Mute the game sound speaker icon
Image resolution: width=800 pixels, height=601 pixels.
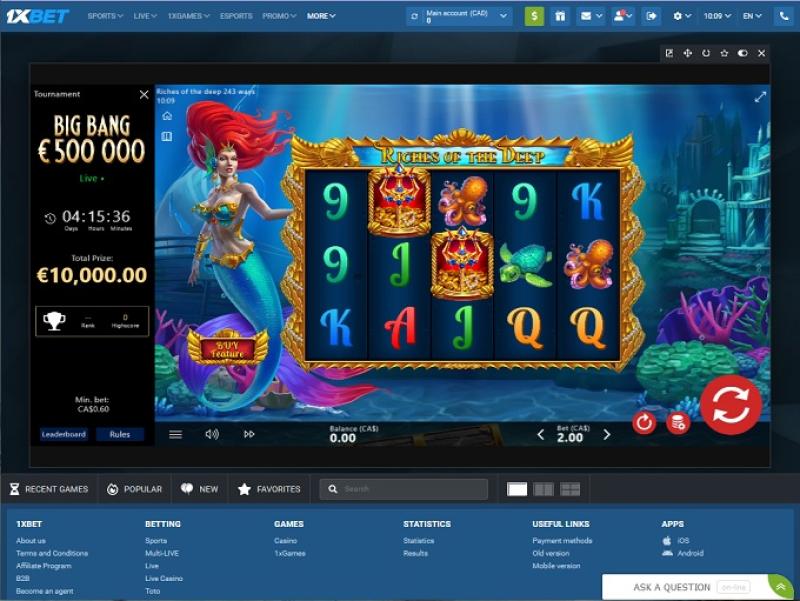pyautogui.click(x=212, y=434)
